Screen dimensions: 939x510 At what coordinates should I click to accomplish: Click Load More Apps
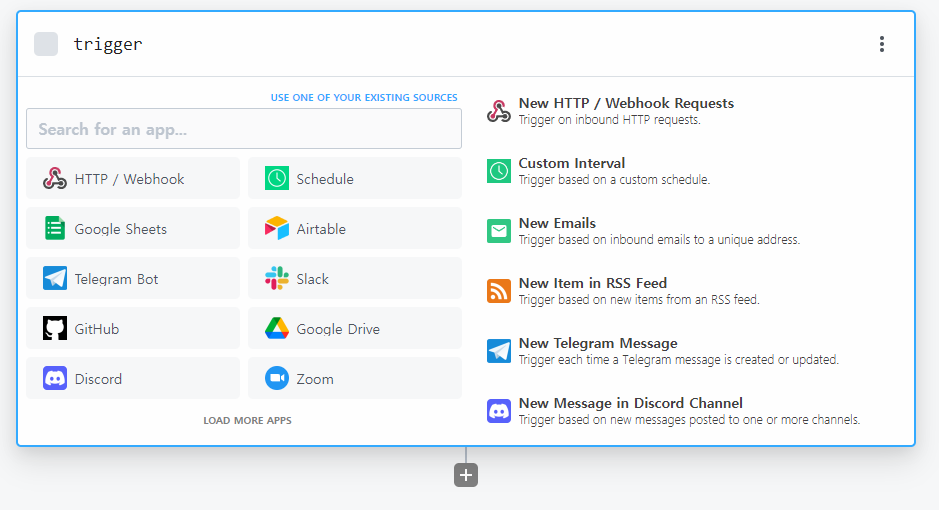point(247,420)
